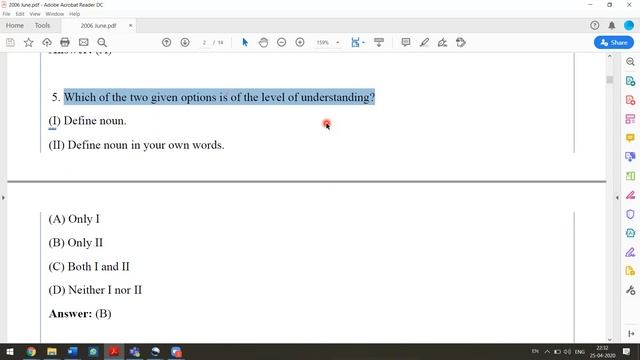Switch to the Tools tab
Screen dimensions: 640x360
pyautogui.click(x=42, y=25)
